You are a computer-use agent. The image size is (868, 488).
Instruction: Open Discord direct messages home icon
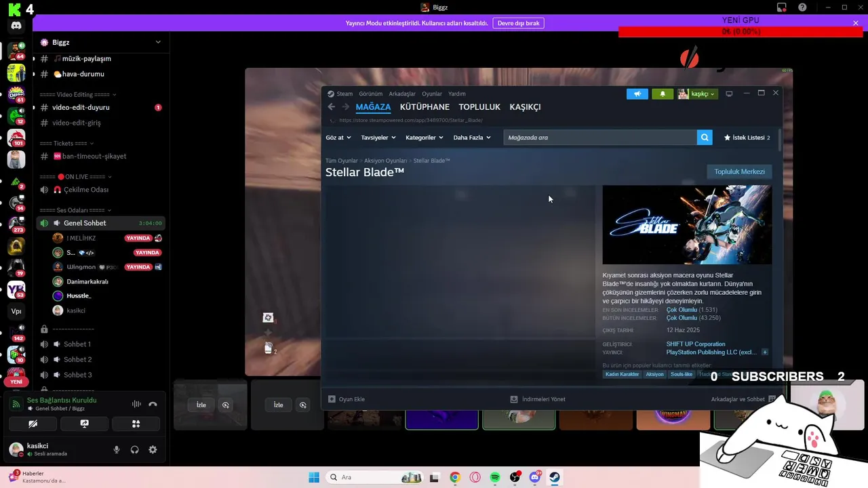tap(16, 26)
